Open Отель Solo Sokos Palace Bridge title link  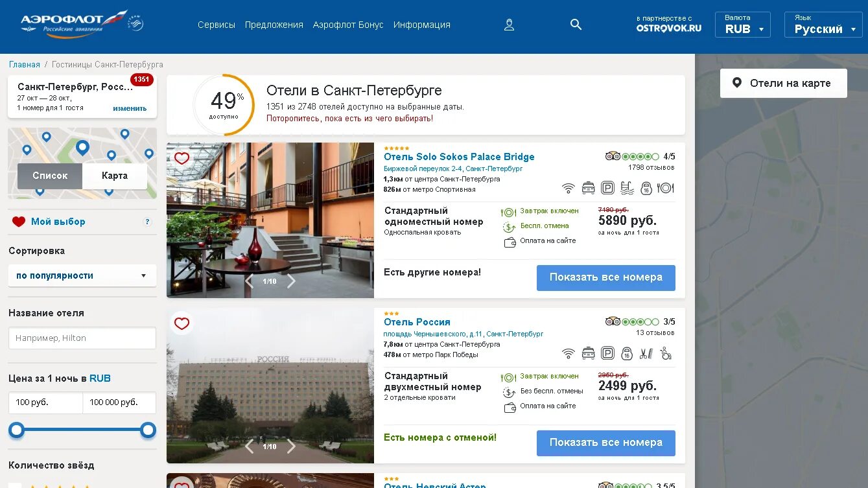pos(459,157)
